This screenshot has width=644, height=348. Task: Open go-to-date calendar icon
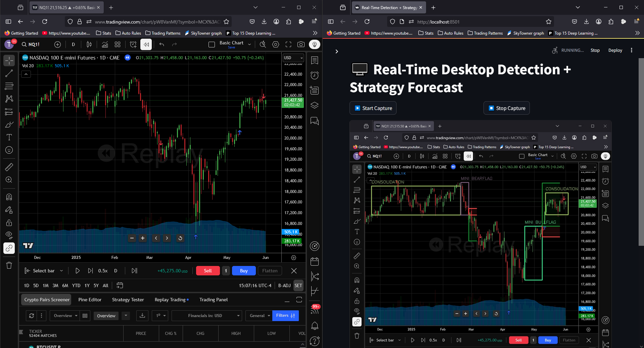click(120, 285)
